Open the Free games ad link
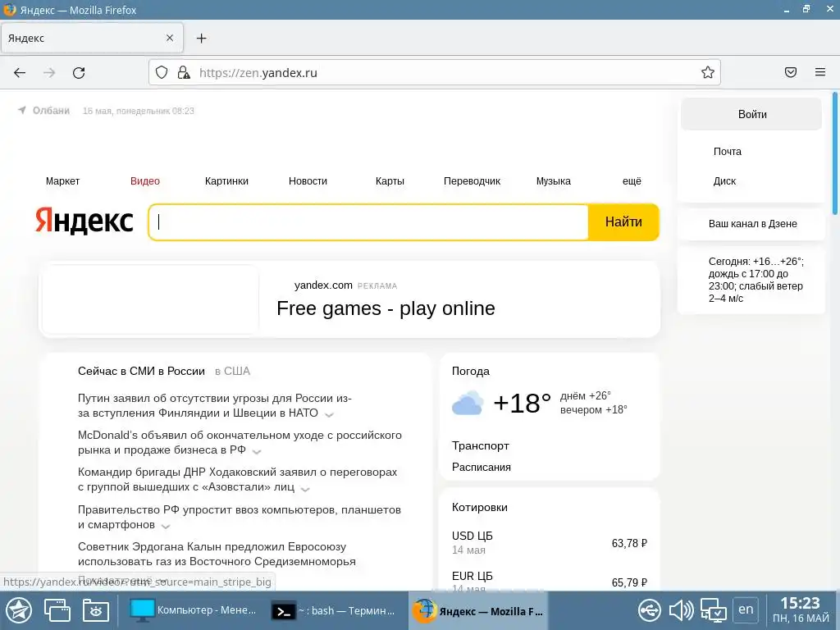 386,308
